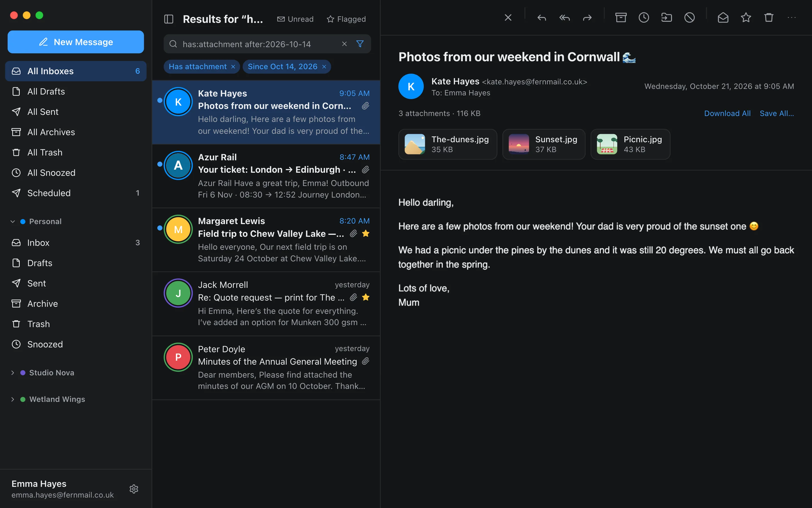Open settings gear next to Emma Hayes
The height and width of the screenshot is (508, 812).
134,489
